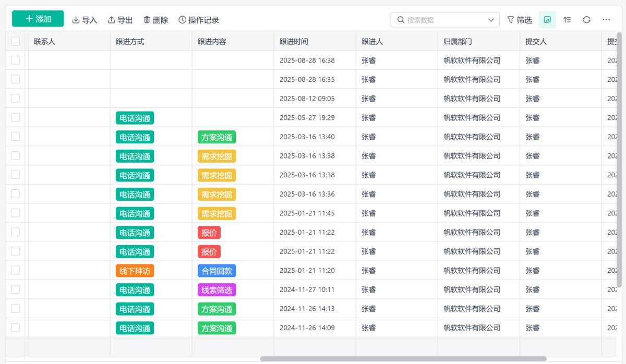Open the three-dot more options menu

tap(606, 20)
